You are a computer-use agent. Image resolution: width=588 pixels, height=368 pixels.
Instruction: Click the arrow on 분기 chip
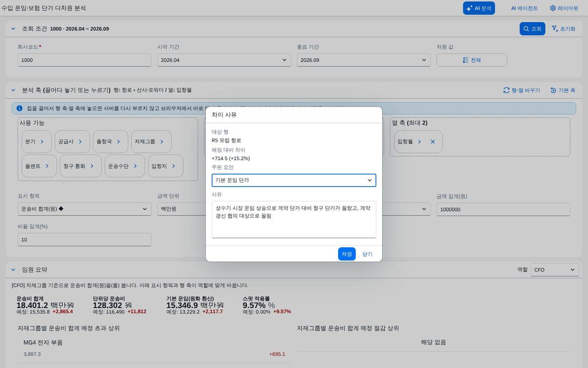(42, 141)
